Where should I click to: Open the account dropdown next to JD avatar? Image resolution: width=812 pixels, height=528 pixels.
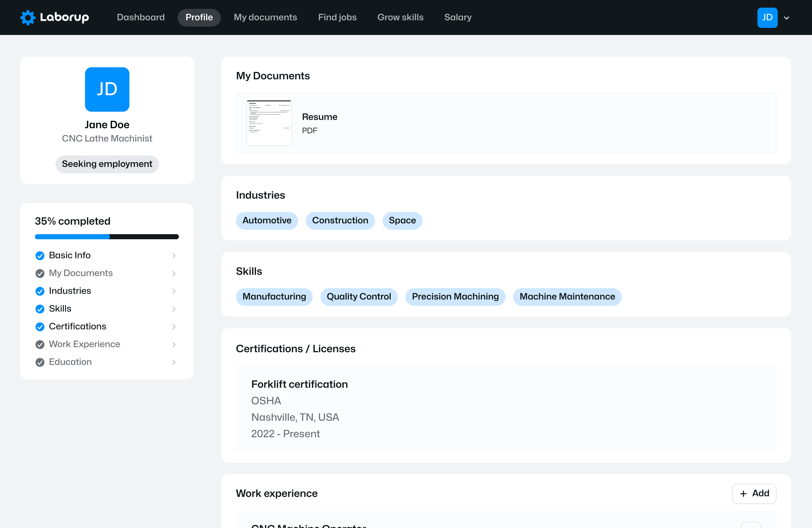click(x=787, y=17)
